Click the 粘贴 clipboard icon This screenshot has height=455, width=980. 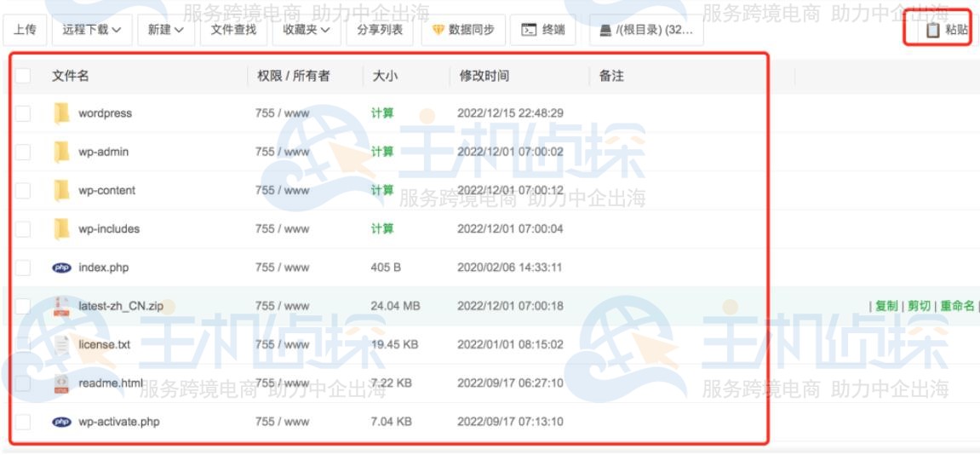pos(932,30)
